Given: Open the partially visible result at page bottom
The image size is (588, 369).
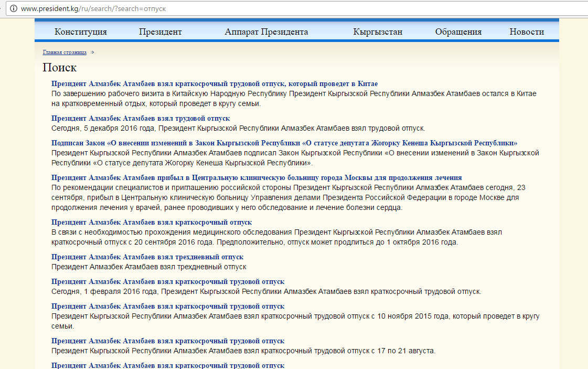Looking at the screenshot, I should pyautogui.click(x=167, y=365).
